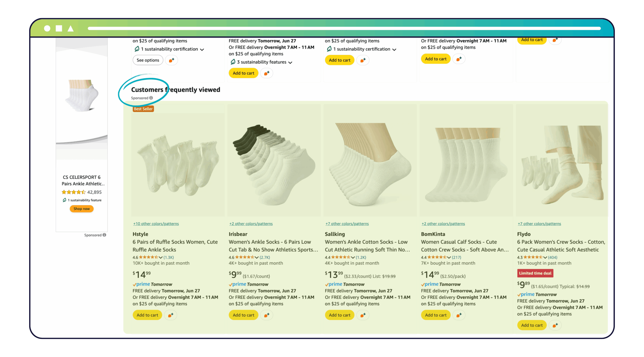Click Shop now in the CS CELERSPORT ad
Screen dimensions: 644x357
82,209
